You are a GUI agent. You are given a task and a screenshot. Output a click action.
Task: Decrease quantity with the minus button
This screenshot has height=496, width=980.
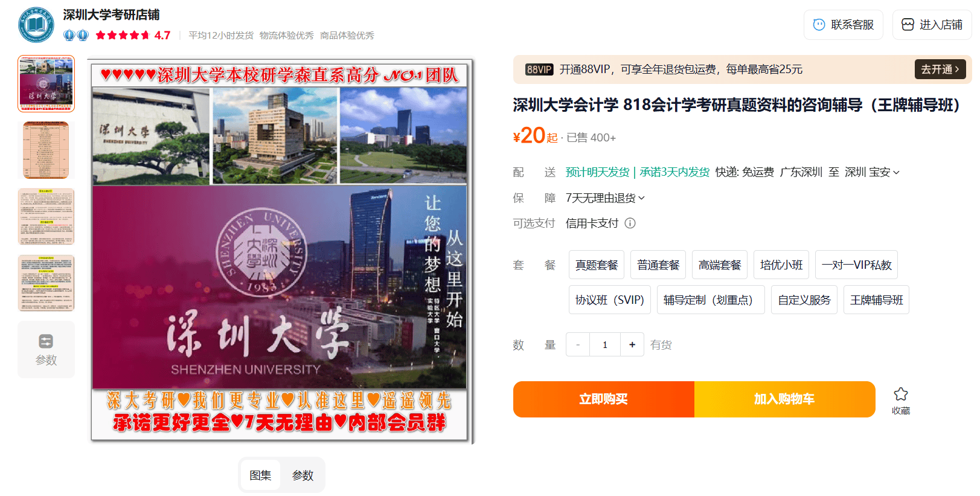point(578,345)
